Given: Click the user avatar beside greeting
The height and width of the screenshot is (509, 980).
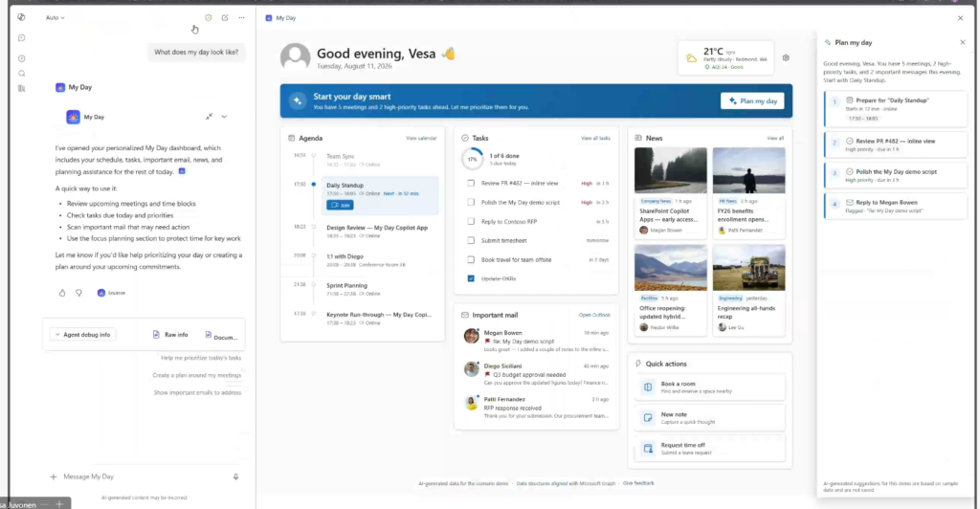Looking at the screenshot, I should (x=295, y=56).
